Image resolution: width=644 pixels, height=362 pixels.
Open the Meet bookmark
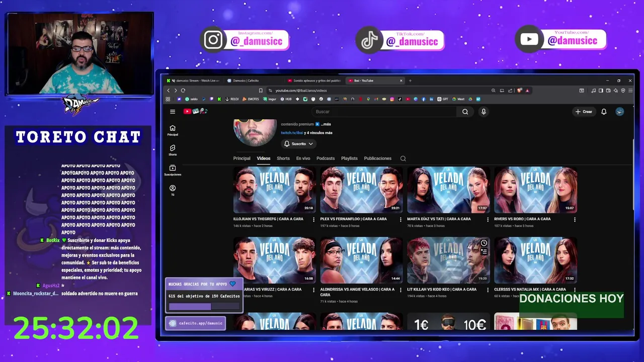(x=458, y=99)
